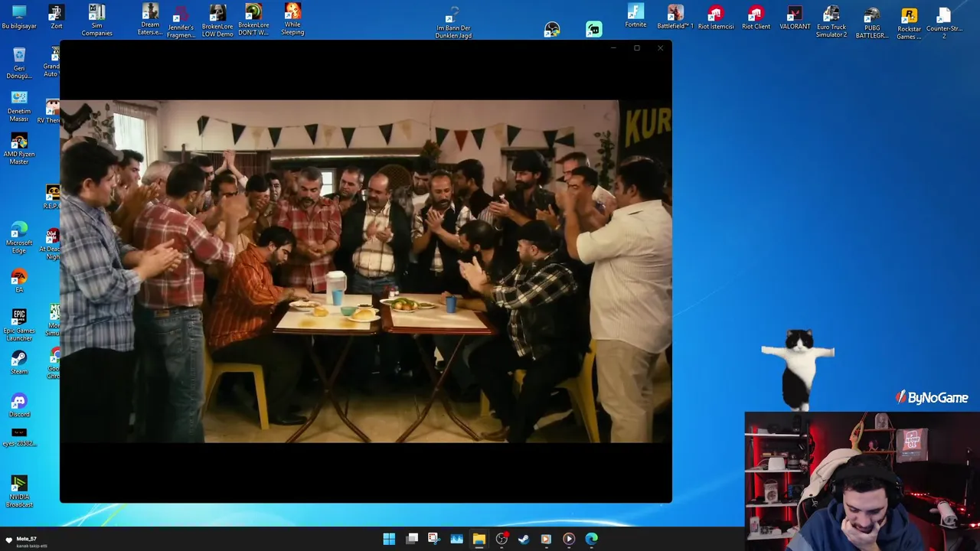This screenshot has width=980, height=551.
Task: Launch Counter-Strike 2 desktop shortcut
Action: click(x=944, y=22)
